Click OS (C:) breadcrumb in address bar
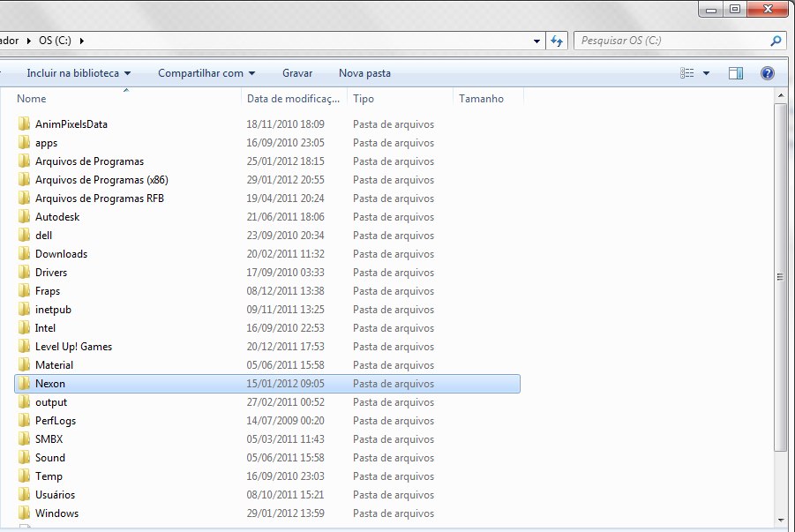Screen dimensions: 795x532 point(56,41)
